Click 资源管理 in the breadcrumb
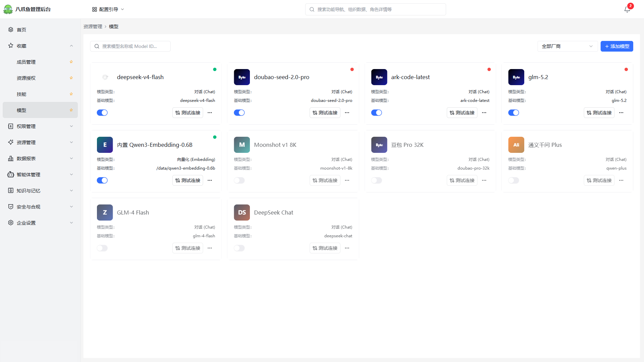Viewport: 644px width, 362px height. point(93,26)
